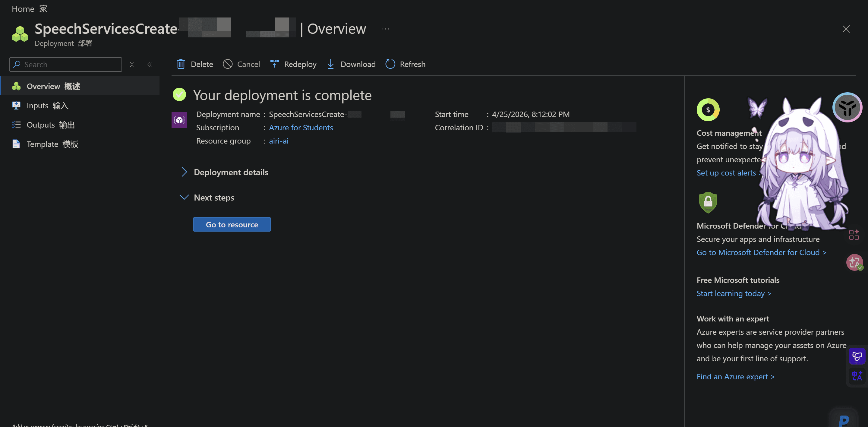Click the Cost management dollar icon
Image resolution: width=868 pixels, height=427 pixels.
pos(708,109)
